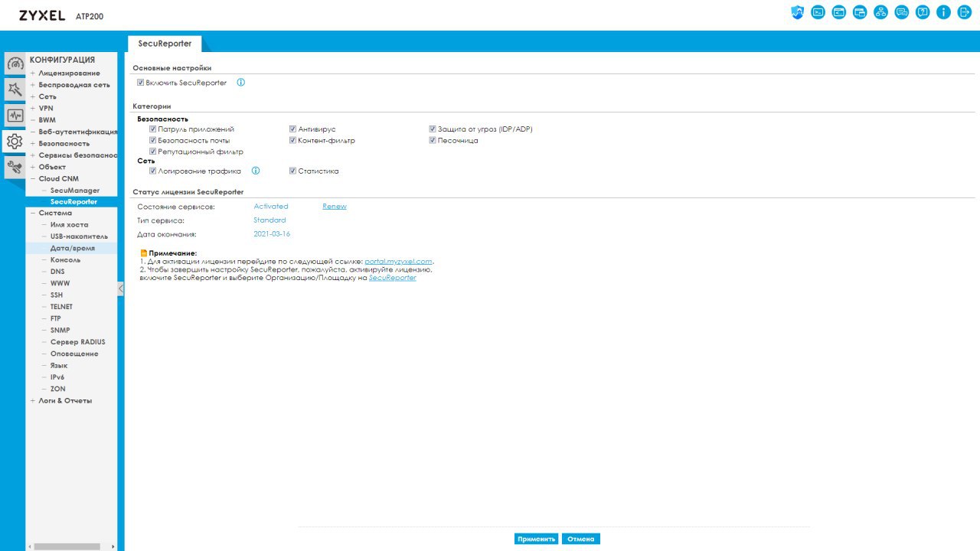Toggle the Патруль приложений checkbox
980x551 pixels.
pos(153,129)
